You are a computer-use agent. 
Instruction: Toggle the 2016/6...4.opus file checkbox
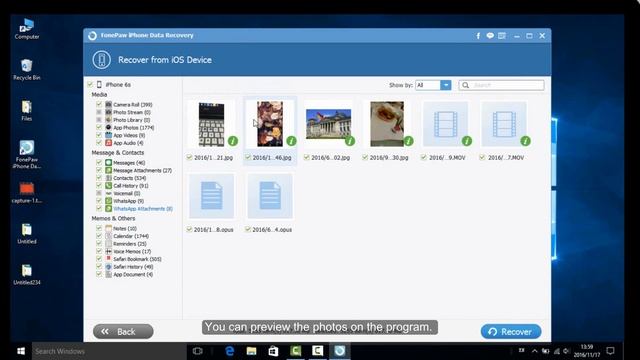[x=248, y=229]
